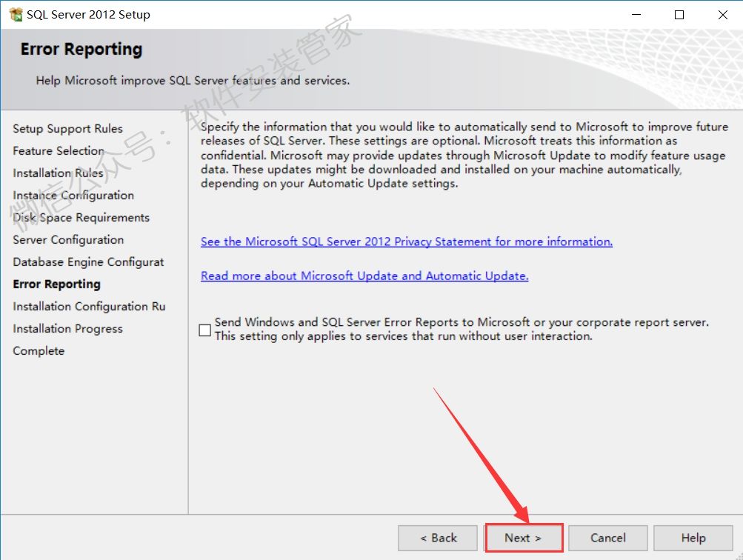This screenshot has height=560, width=743.
Task: Select Disk Space Requirements step
Action: tap(81, 218)
